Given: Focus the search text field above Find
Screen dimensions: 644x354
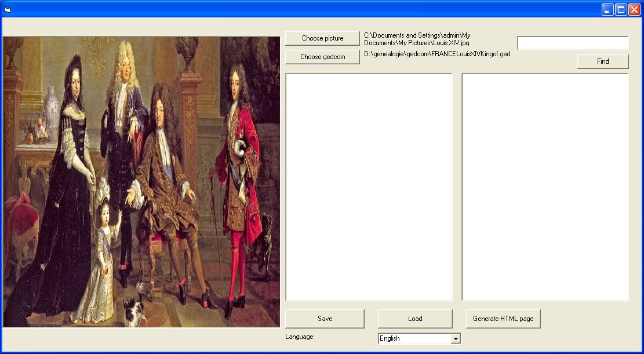Looking at the screenshot, I should (x=573, y=43).
